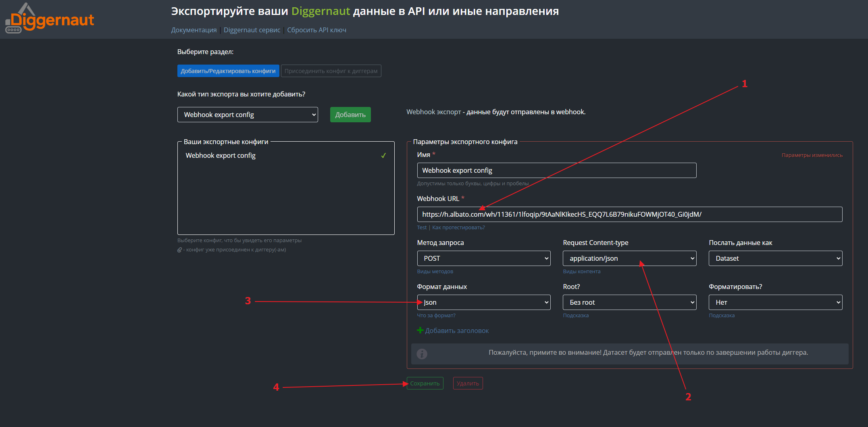Click the Добавить заголовок link
Screen dimensions: 868x427
click(457, 331)
